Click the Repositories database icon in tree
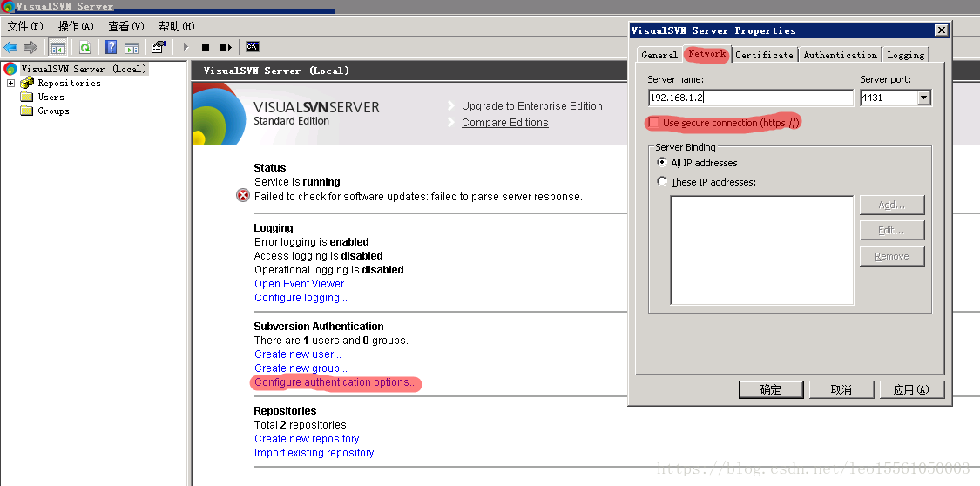The image size is (980, 486). click(x=27, y=83)
